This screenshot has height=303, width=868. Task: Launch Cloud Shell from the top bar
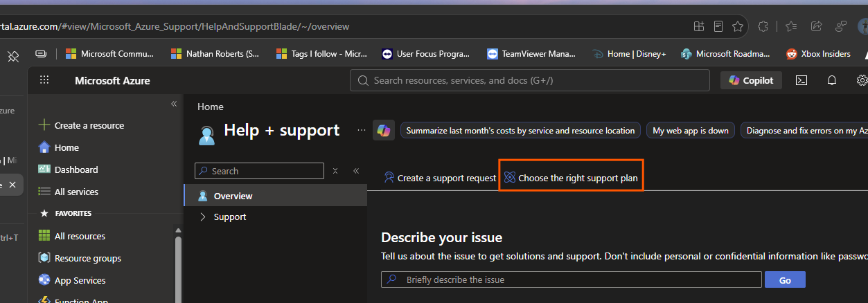click(801, 80)
